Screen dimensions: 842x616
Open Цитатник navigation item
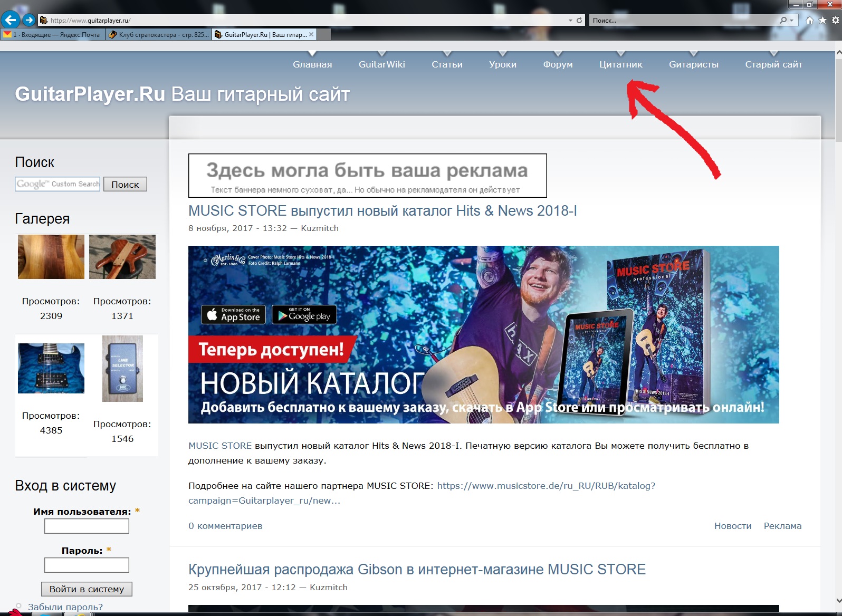coord(621,64)
